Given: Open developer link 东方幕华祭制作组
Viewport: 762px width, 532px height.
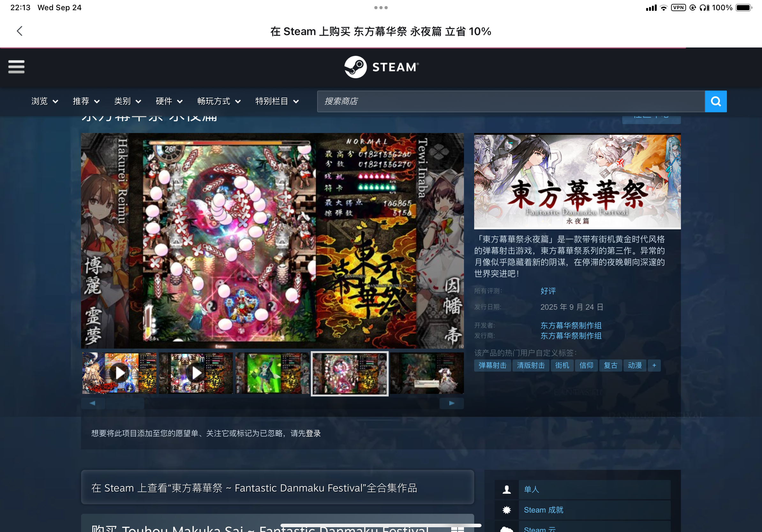Looking at the screenshot, I should click(x=571, y=325).
